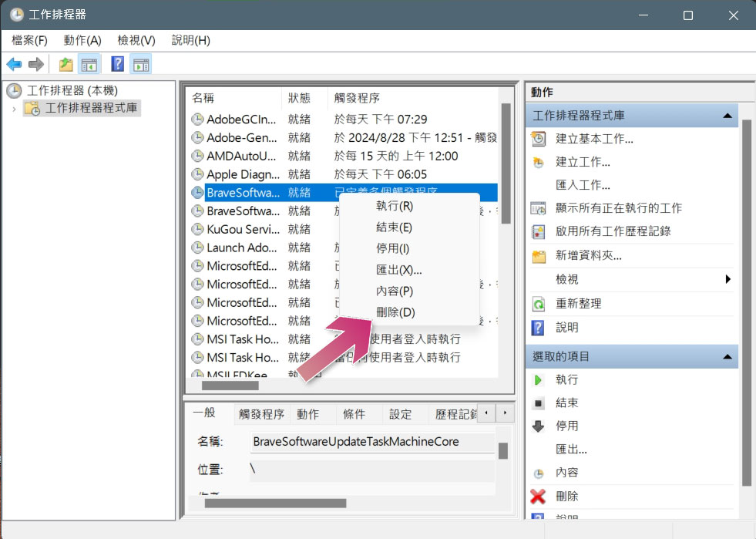Click the 工作排程器程式庫 folder icon
The height and width of the screenshot is (539, 756).
pyautogui.click(x=33, y=108)
